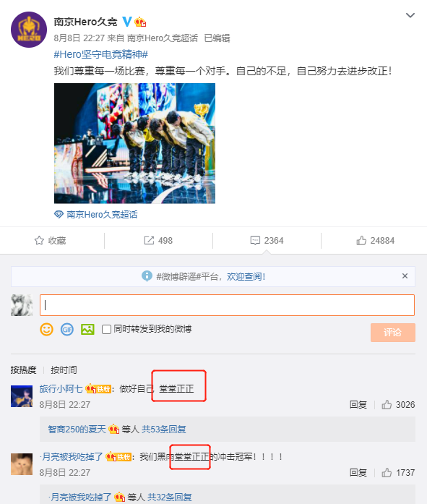Viewport: 427px width, 504px height.
Task: Repost using the share icon 498
Action: coord(149,240)
